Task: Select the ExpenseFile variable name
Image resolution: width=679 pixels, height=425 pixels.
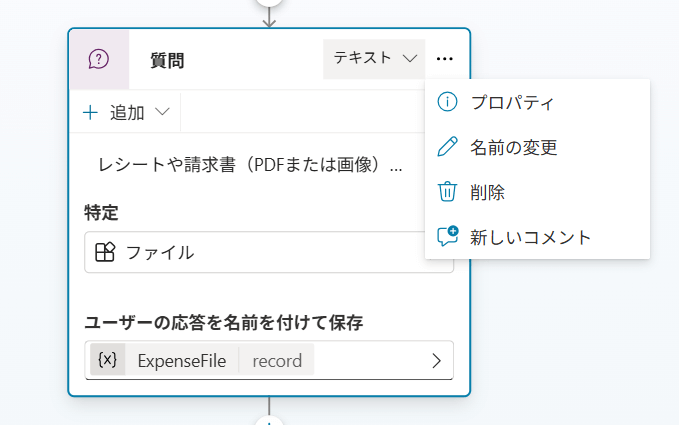Action: (x=182, y=361)
